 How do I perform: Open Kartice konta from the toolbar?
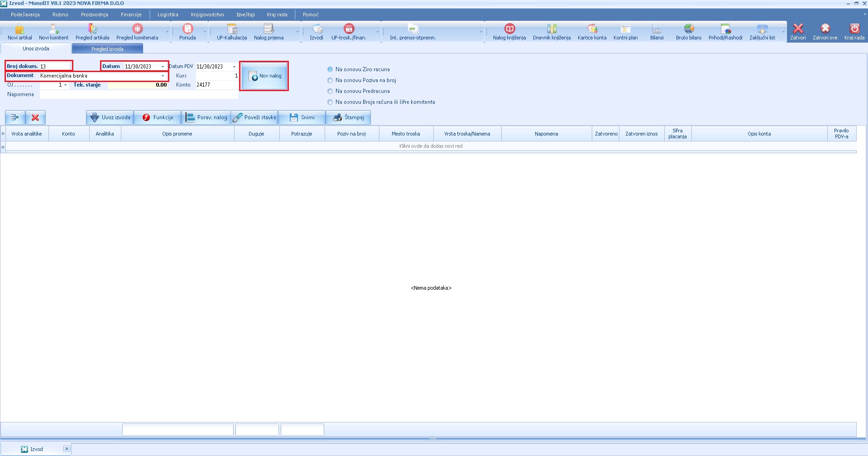pyautogui.click(x=592, y=32)
